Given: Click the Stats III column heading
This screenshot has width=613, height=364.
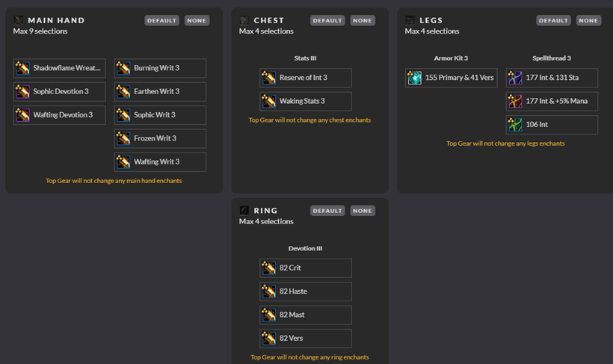Looking at the screenshot, I should pos(305,58).
